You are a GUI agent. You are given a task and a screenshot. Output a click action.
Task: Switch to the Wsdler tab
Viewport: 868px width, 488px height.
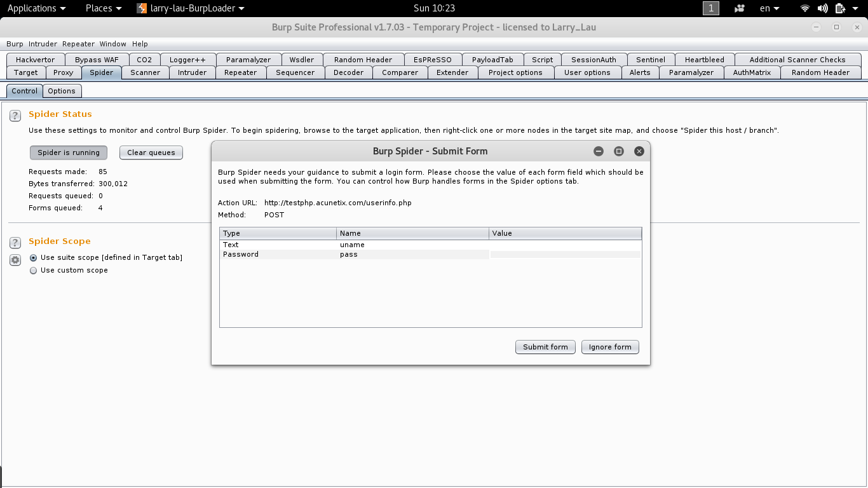pyautogui.click(x=302, y=60)
